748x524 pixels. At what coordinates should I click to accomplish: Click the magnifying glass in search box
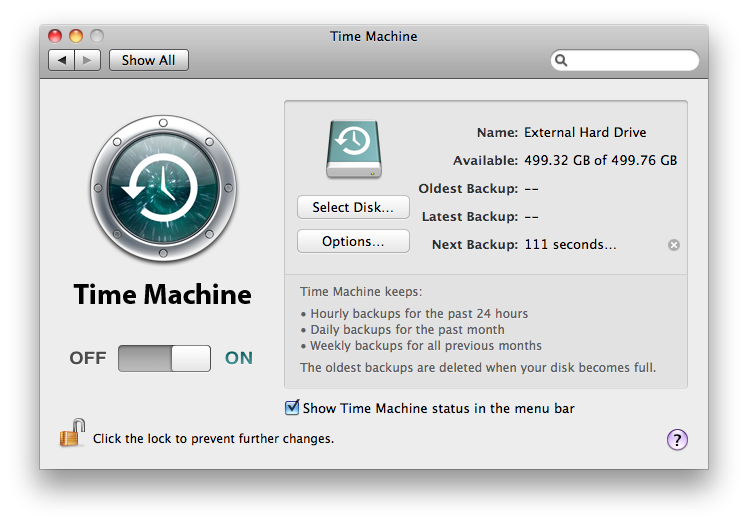pyautogui.click(x=562, y=61)
